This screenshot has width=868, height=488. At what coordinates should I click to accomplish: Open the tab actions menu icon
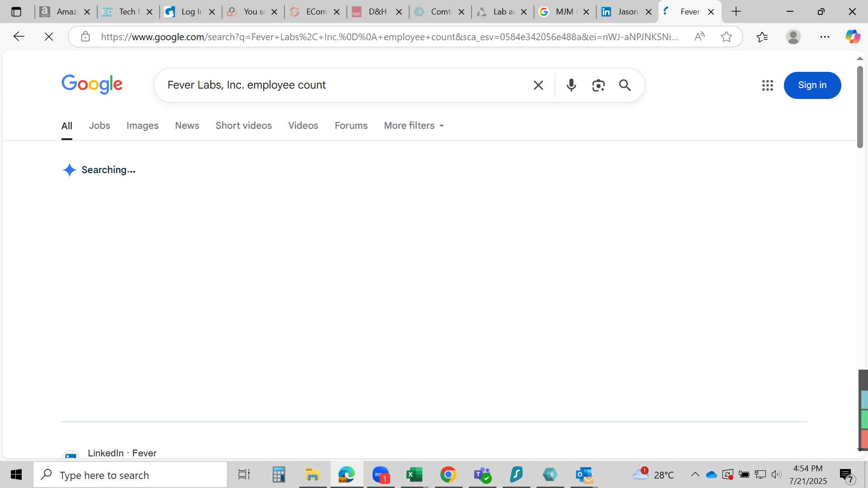coord(16,12)
